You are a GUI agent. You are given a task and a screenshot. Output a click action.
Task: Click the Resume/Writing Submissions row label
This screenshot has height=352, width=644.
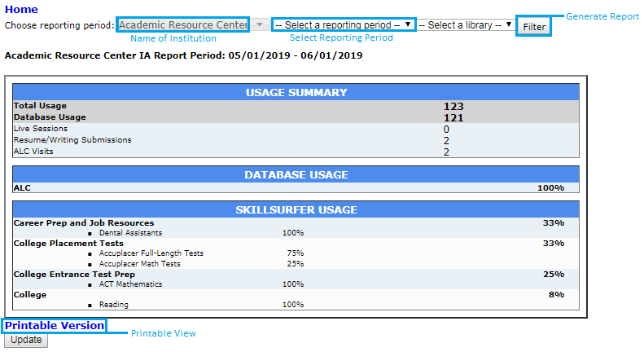coord(72,140)
